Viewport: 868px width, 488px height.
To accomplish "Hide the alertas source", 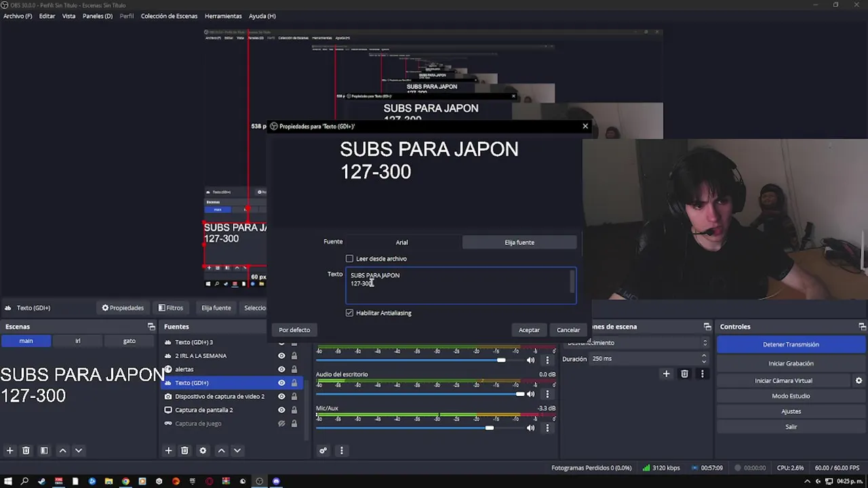I will [x=281, y=369].
